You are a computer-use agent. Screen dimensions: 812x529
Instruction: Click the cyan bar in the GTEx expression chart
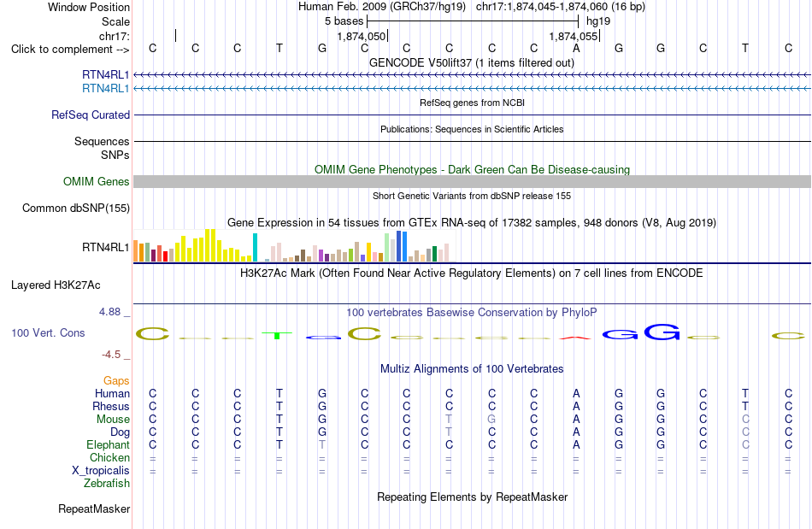click(255, 248)
